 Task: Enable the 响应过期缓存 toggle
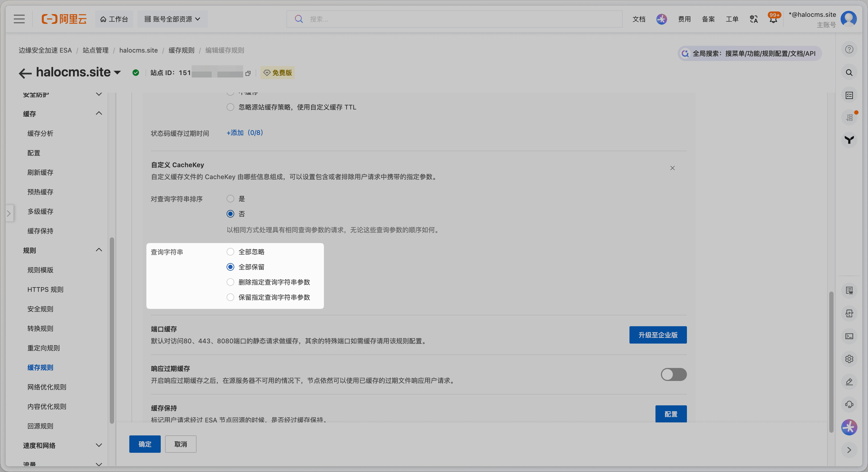point(674,374)
